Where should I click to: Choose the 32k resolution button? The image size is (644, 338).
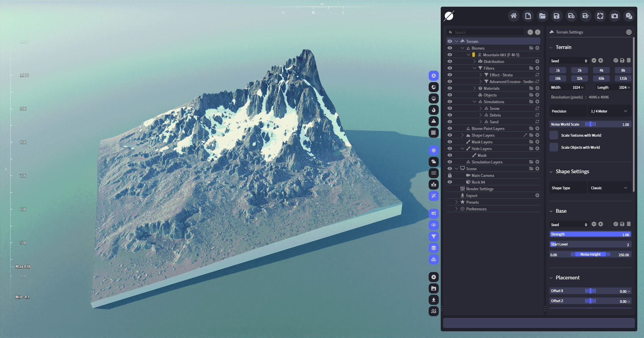(580, 78)
